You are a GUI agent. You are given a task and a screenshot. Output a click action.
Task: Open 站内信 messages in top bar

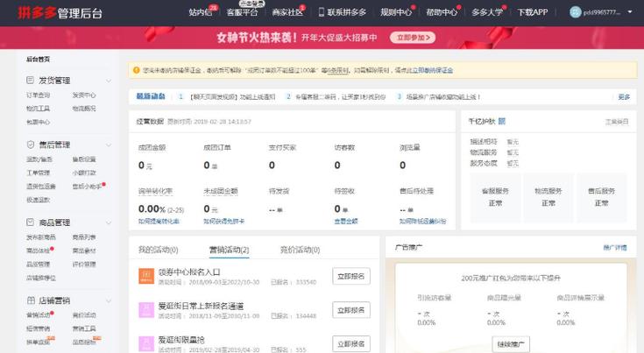[201, 12]
